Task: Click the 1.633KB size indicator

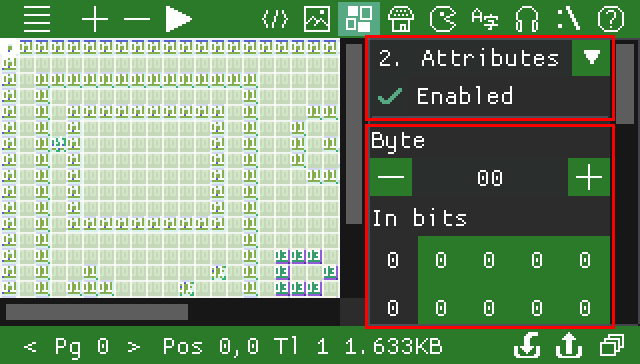Action: (x=393, y=347)
